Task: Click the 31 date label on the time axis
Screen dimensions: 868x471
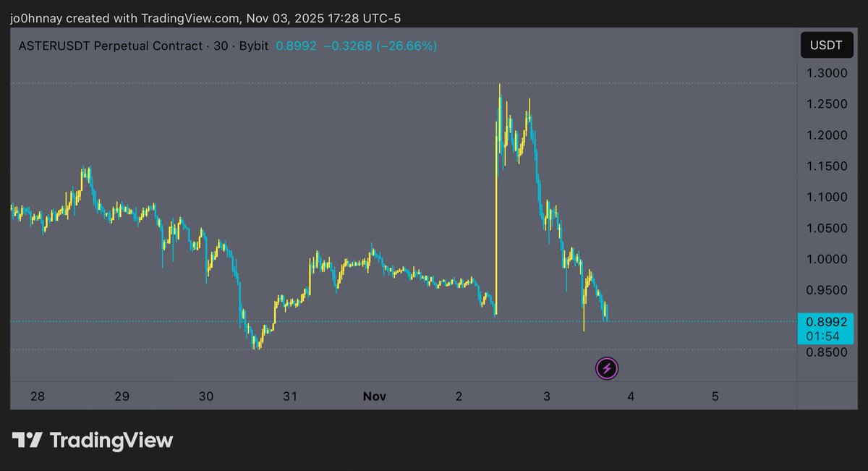Action: tap(290, 396)
